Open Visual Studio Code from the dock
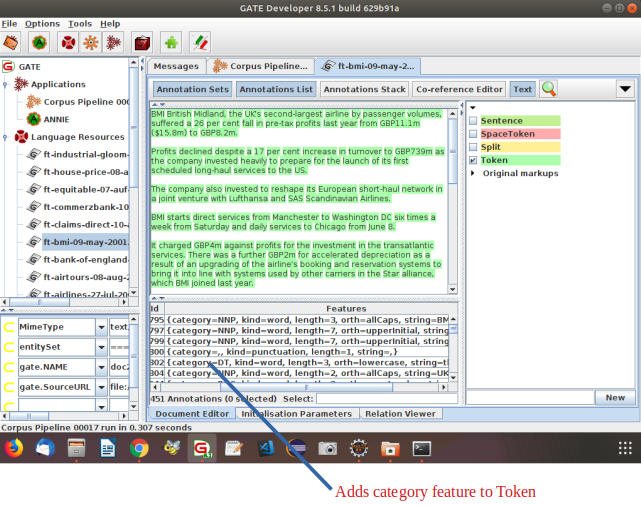This screenshot has width=641, height=505. (265, 448)
